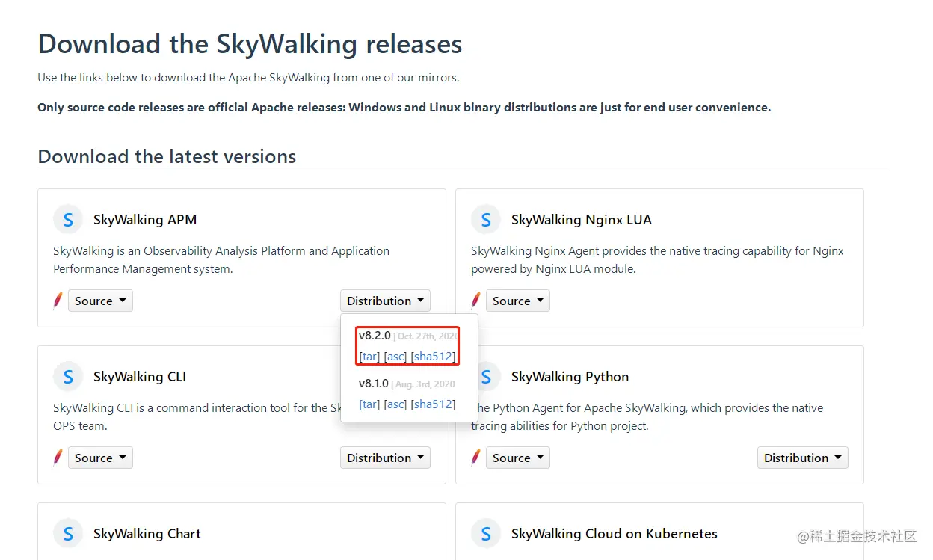This screenshot has height=560, width=933.
Task: Click the SkyWalking Nginx LUA logo icon
Action: coord(486,220)
